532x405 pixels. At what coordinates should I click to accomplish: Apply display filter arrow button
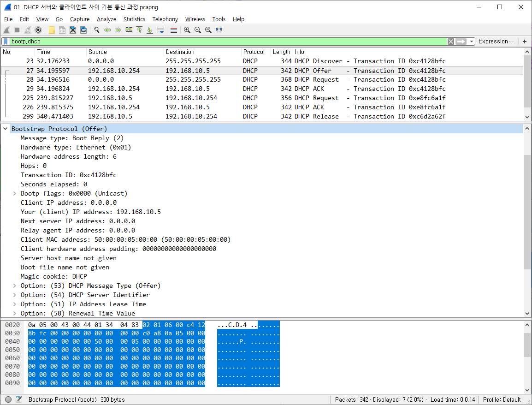[x=461, y=42]
